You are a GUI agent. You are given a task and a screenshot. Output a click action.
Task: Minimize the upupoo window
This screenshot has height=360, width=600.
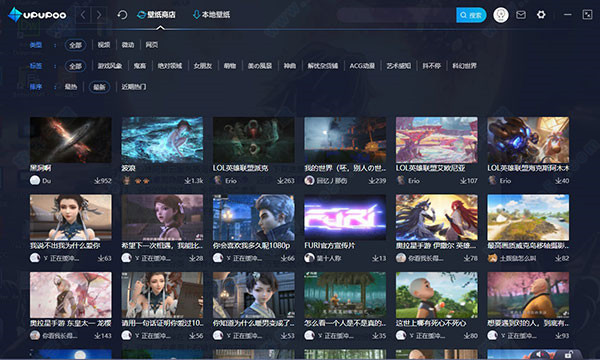[x=567, y=15]
